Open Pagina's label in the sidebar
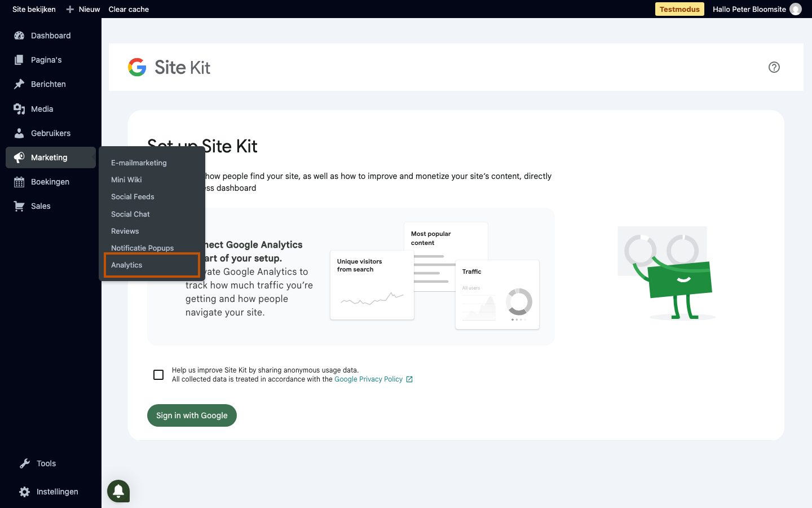Viewport: 812px width, 508px height. 46,60
